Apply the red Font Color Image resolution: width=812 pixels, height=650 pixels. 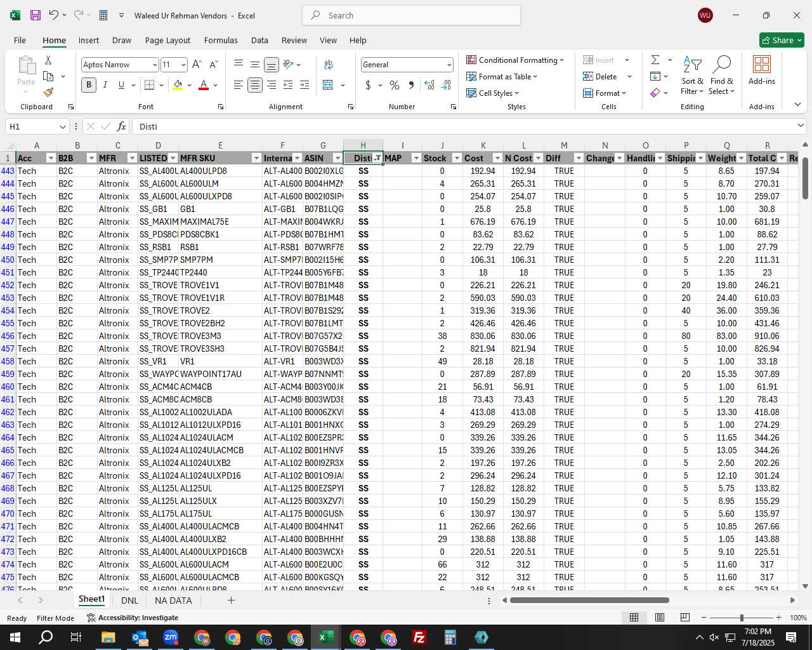click(x=204, y=84)
